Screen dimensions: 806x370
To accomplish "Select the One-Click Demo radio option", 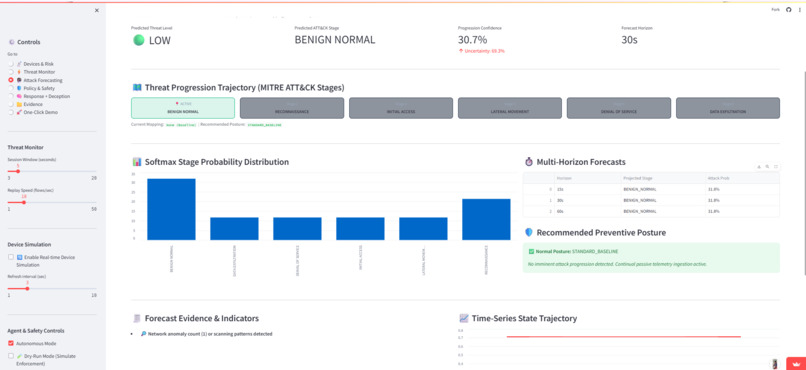I will point(11,112).
